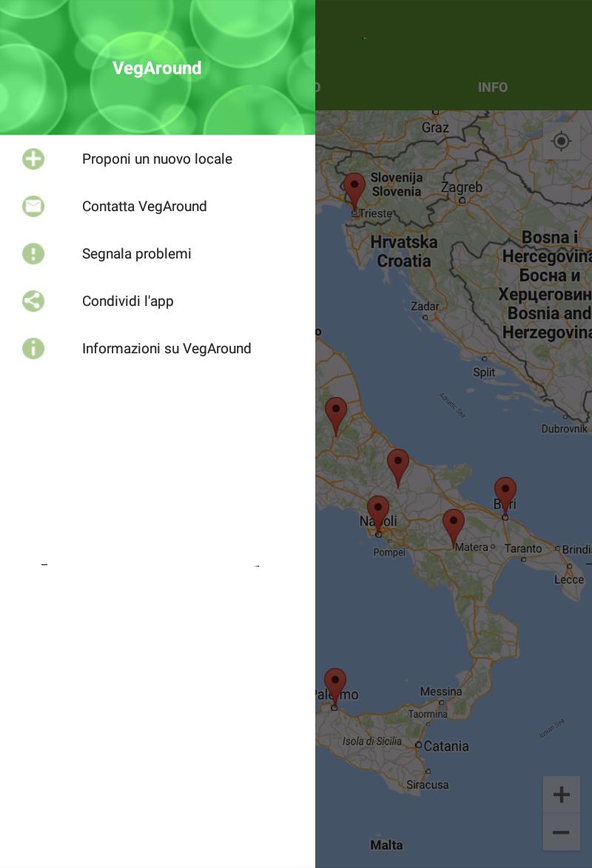Choose 'Segnala problemi' from the drawer
592x868 pixels.
coord(137,254)
